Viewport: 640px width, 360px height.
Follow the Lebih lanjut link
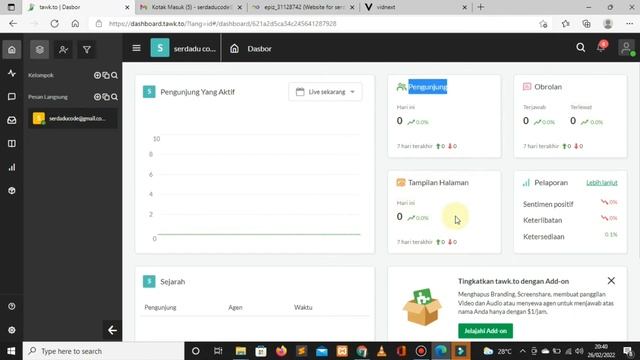click(x=602, y=182)
